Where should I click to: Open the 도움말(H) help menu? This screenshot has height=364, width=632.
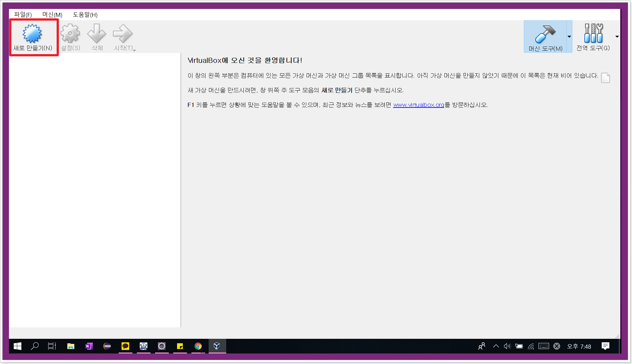(x=85, y=15)
